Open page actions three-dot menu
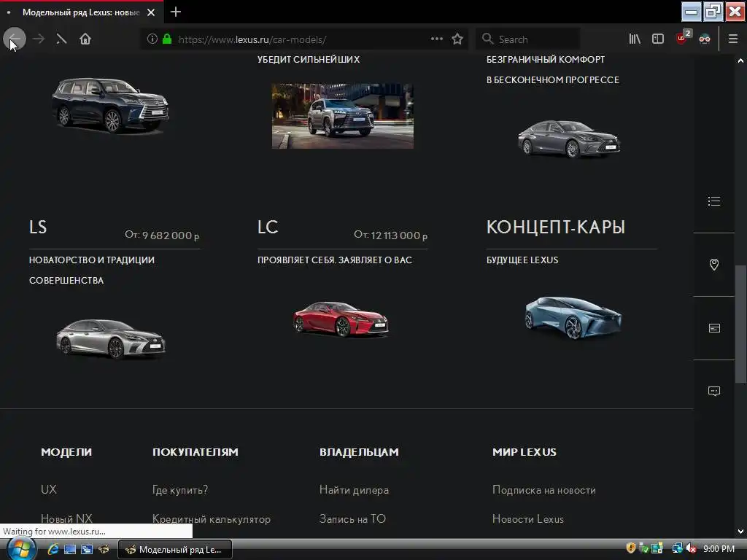 (x=437, y=39)
